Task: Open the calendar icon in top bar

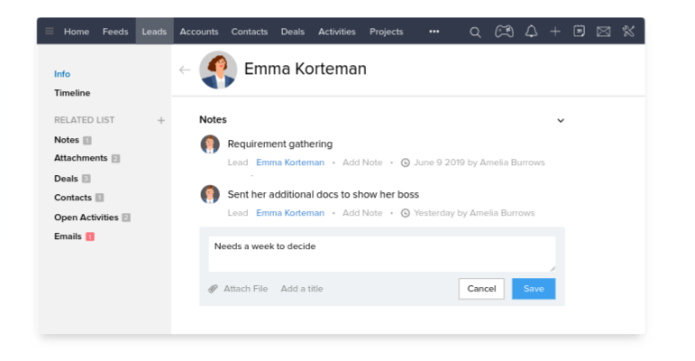Action: [579, 31]
